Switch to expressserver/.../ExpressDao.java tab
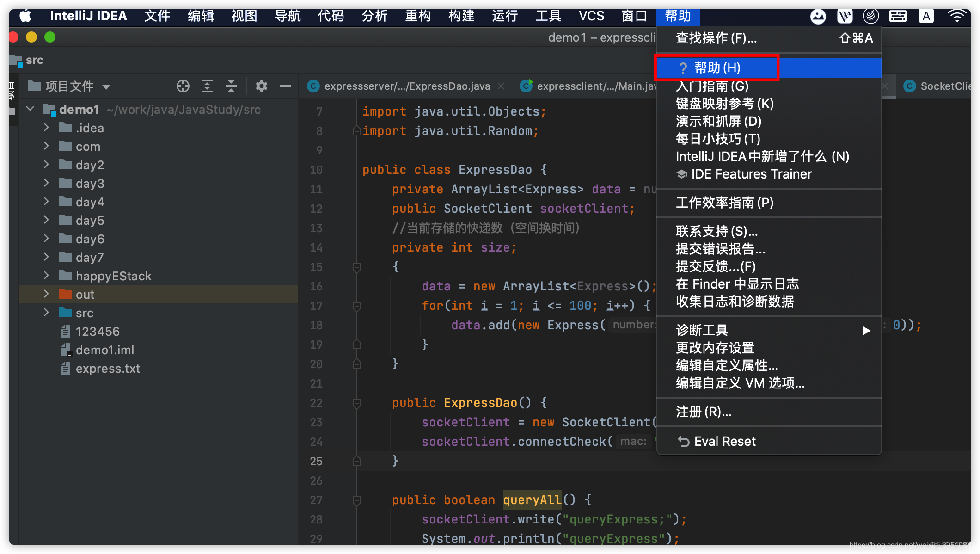Viewport: 980px width, 554px height. (x=407, y=86)
